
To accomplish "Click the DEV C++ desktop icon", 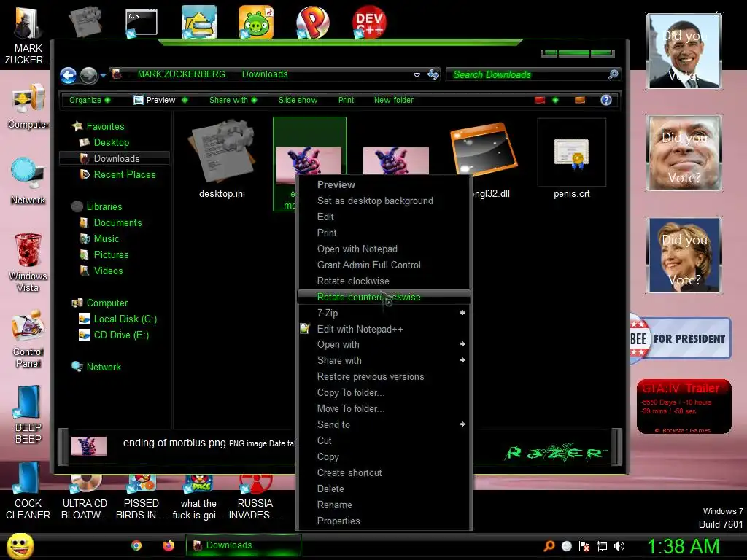I will 369,22.
